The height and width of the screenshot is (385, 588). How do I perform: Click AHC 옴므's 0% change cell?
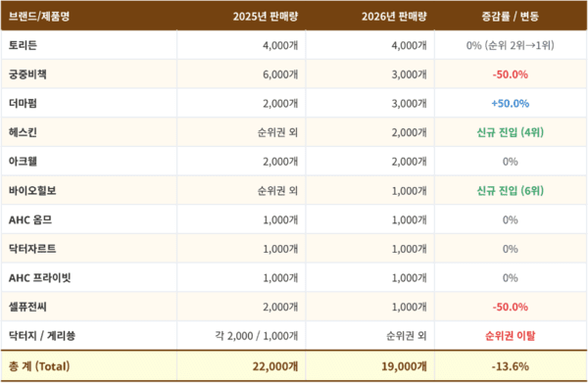[x=511, y=219]
